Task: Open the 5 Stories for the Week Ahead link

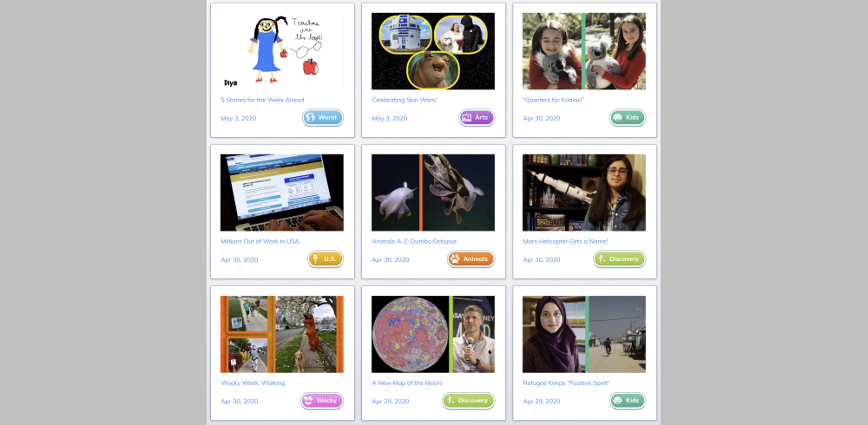Action: click(262, 100)
